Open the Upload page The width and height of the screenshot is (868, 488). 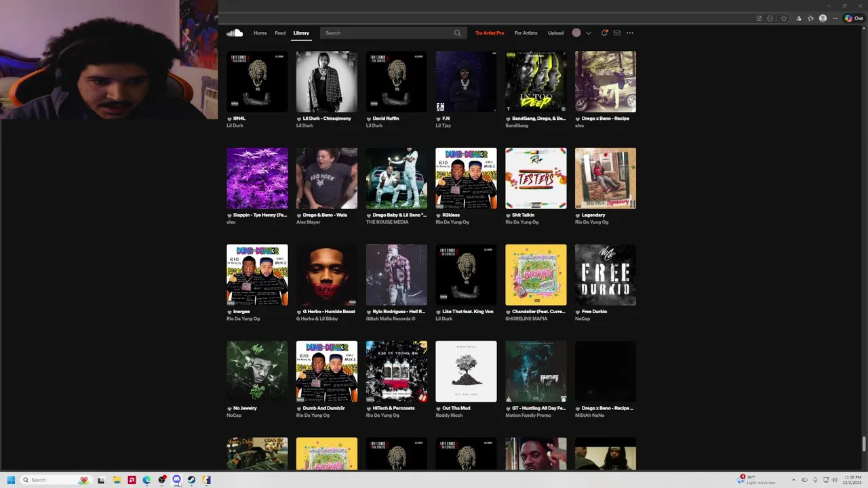pyautogui.click(x=555, y=33)
